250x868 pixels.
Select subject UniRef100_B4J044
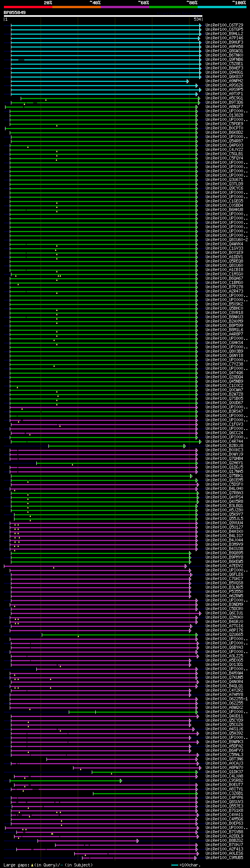224,540
